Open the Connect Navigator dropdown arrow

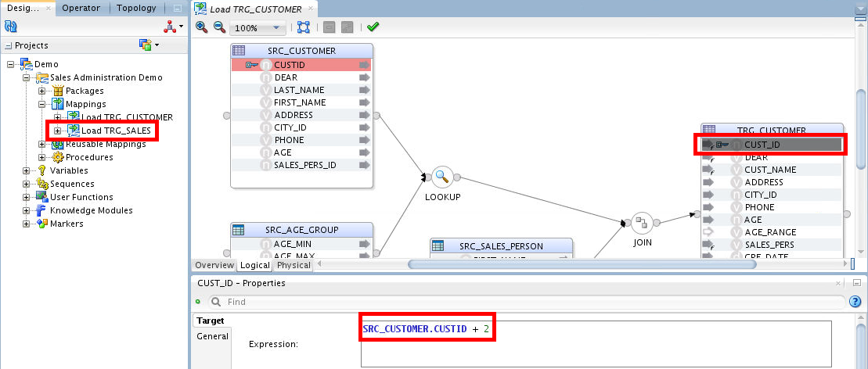[181, 27]
